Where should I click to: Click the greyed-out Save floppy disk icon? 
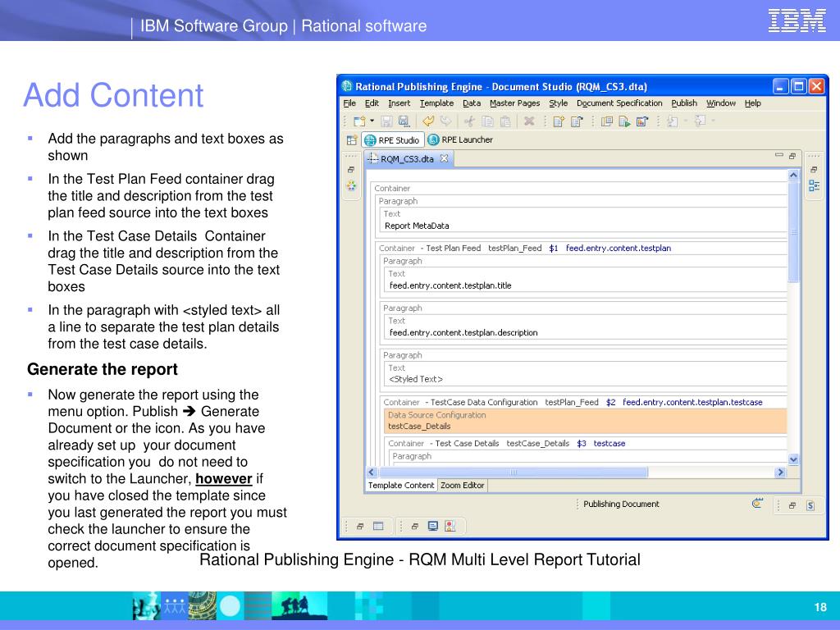387,121
